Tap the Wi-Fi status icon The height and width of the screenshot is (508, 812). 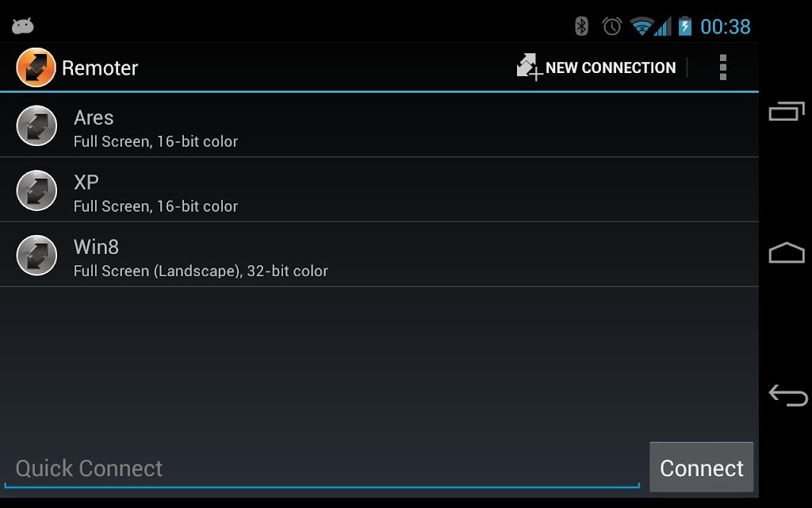[642, 26]
